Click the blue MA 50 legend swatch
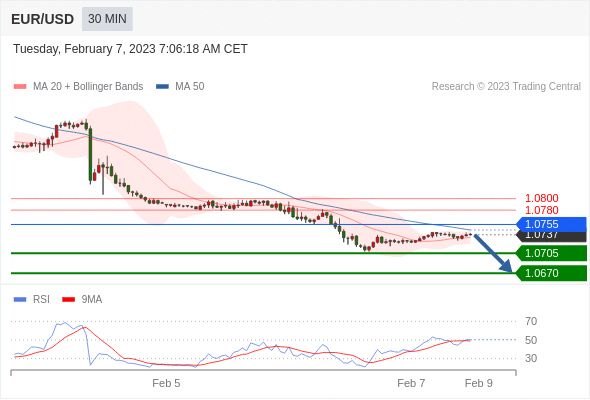The width and height of the screenshot is (590, 400). point(162,87)
